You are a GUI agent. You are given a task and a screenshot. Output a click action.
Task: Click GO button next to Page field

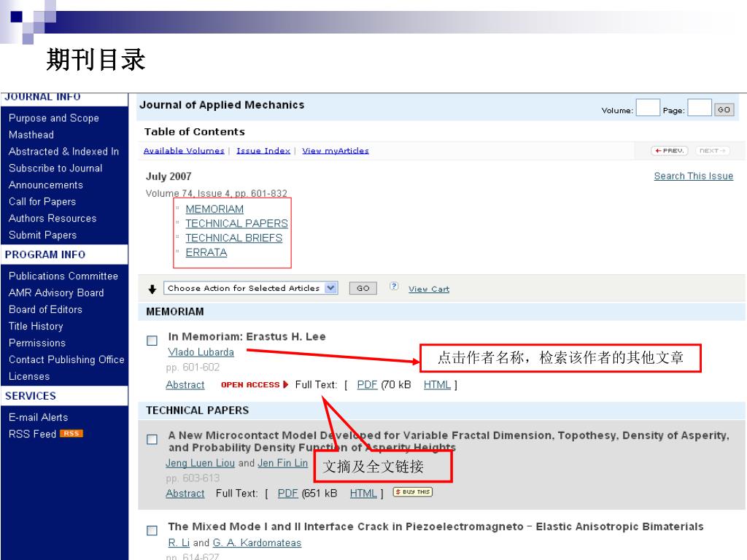click(724, 109)
